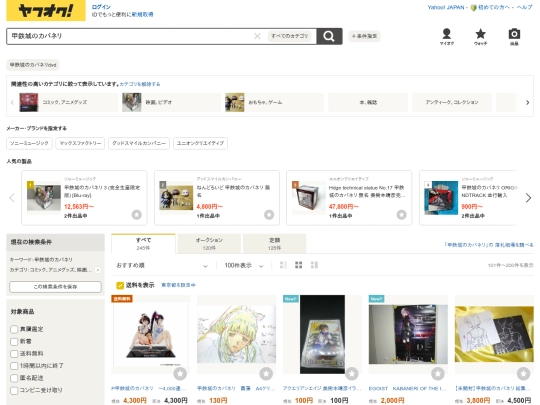Star the 130円 illustration listing
540x405 pixels.
pyautogui.click(x=266, y=373)
